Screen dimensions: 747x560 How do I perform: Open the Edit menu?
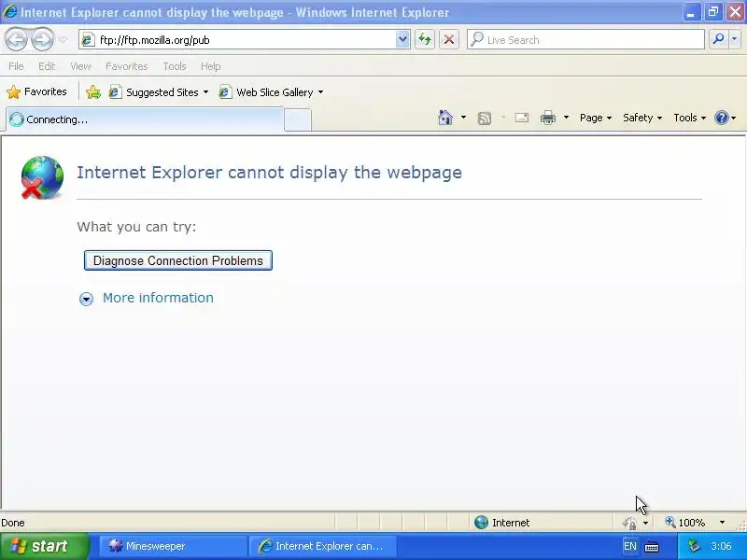click(x=47, y=66)
